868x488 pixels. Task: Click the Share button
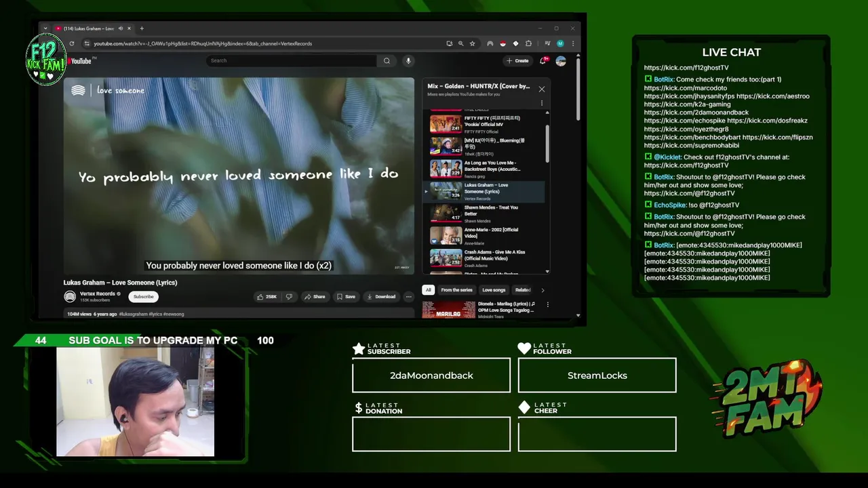coord(315,296)
